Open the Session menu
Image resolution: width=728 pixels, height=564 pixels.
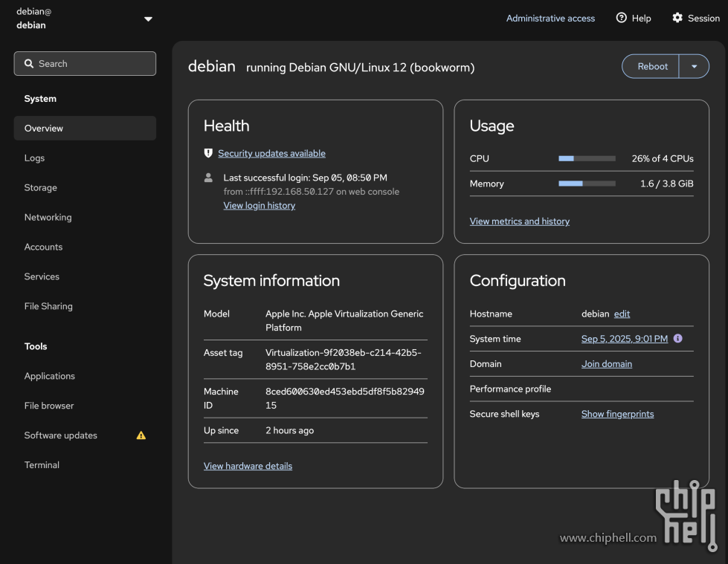point(696,18)
